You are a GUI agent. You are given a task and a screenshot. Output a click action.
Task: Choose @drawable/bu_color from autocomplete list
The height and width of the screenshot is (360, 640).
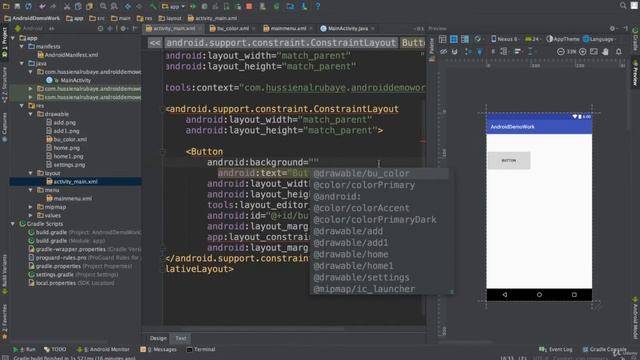380,173
